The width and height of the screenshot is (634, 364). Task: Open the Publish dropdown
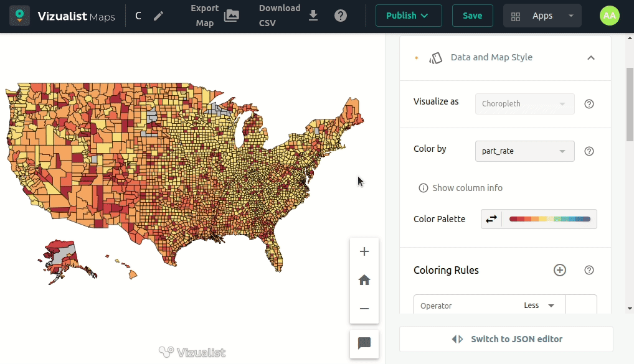408,16
